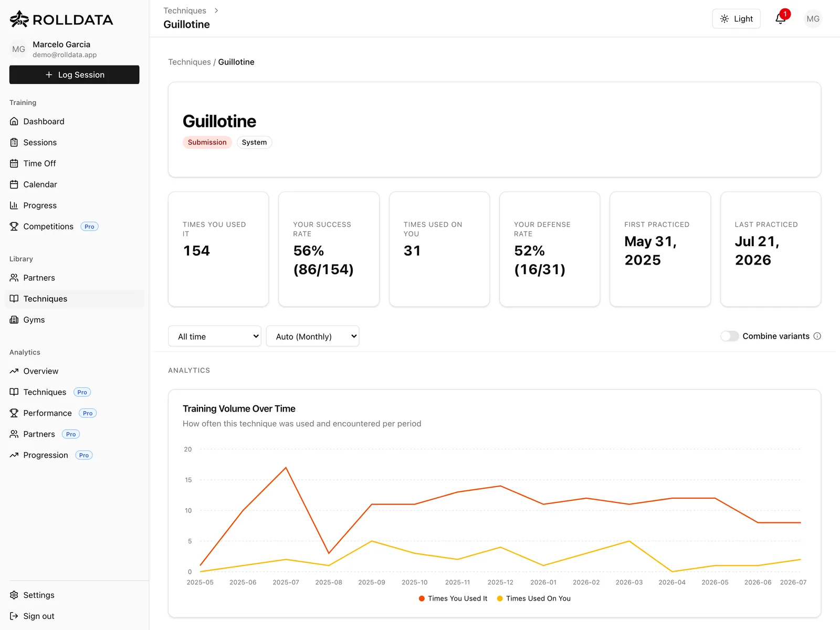The image size is (840, 630).
Task: Open Library Partners page
Action: click(x=74, y=278)
